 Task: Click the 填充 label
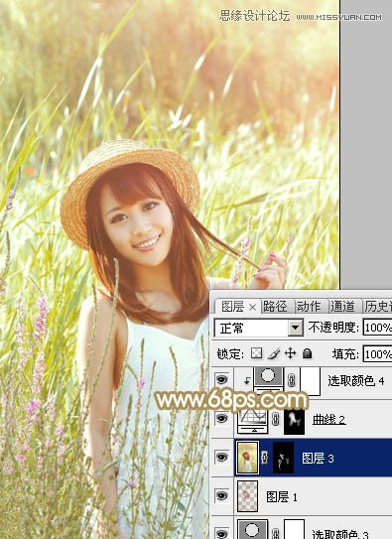[345, 354]
